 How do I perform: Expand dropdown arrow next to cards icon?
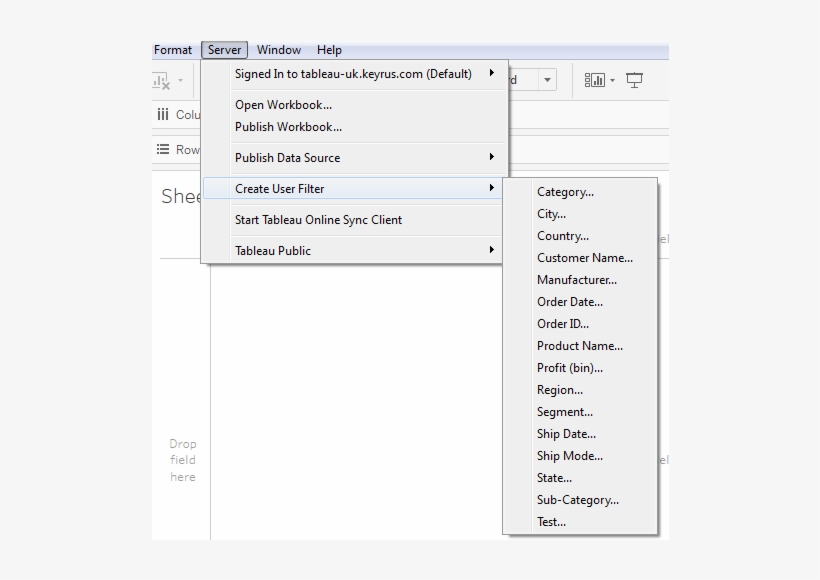(x=612, y=81)
